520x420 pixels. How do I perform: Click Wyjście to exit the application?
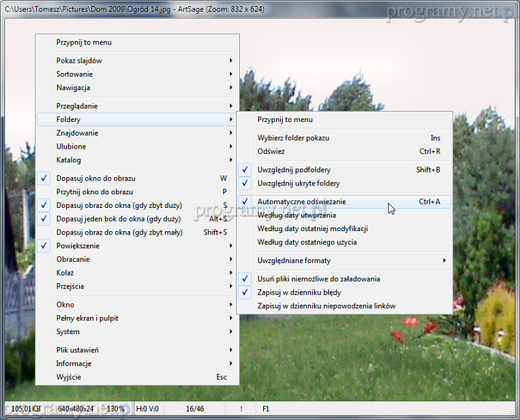tap(70, 377)
